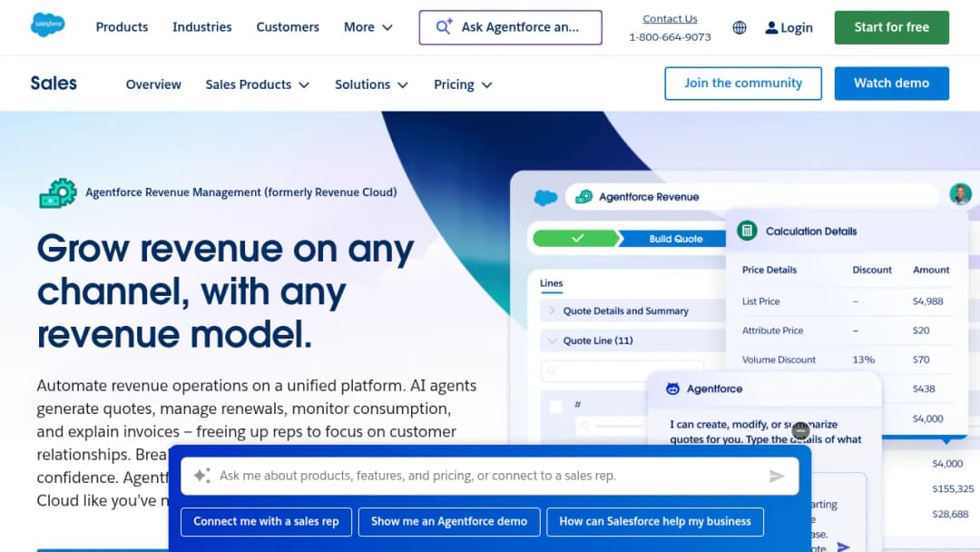Collapse the Quote Line (11) section
The width and height of the screenshot is (980, 552).
pos(552,340)
